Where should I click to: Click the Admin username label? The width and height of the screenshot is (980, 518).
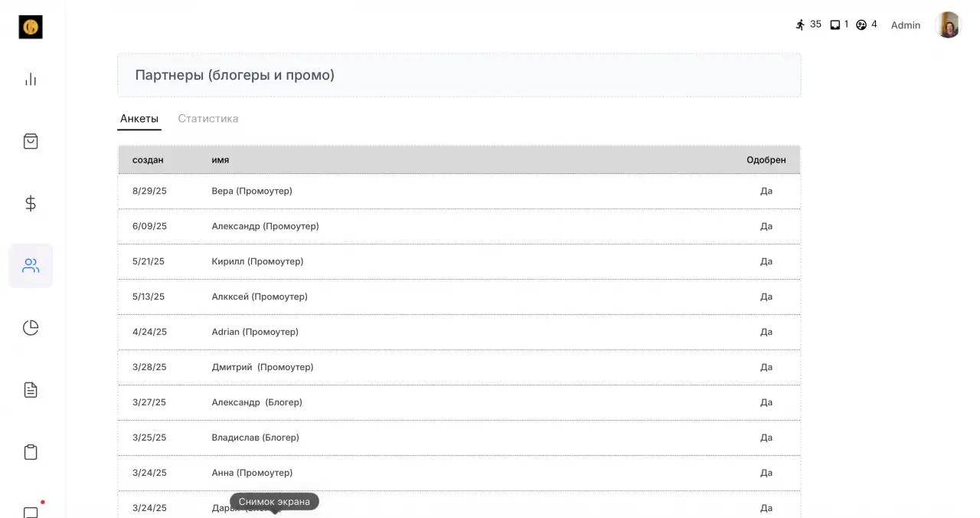click(906, 25)
